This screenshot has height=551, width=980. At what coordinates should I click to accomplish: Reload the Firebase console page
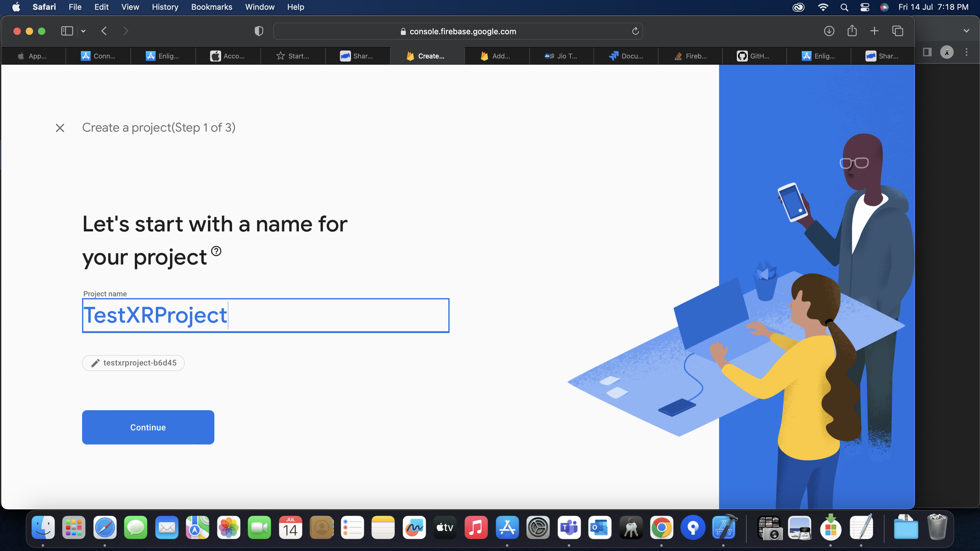tap(635, 31)
